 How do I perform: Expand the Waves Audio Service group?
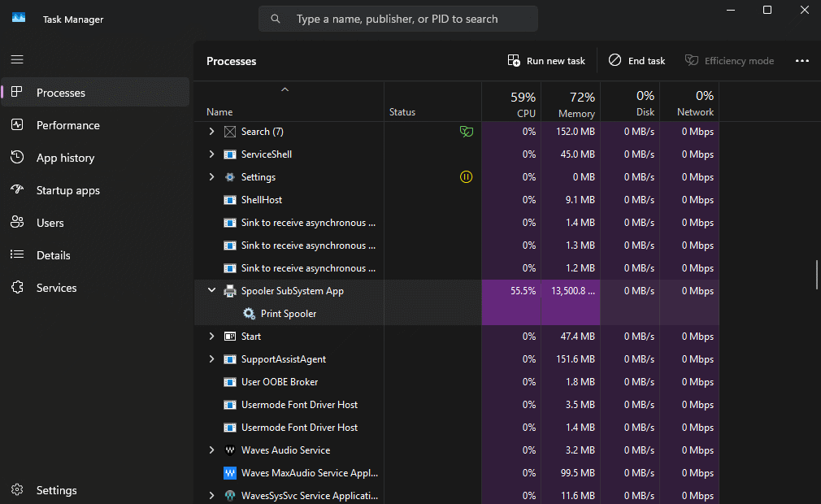point(211,450)
